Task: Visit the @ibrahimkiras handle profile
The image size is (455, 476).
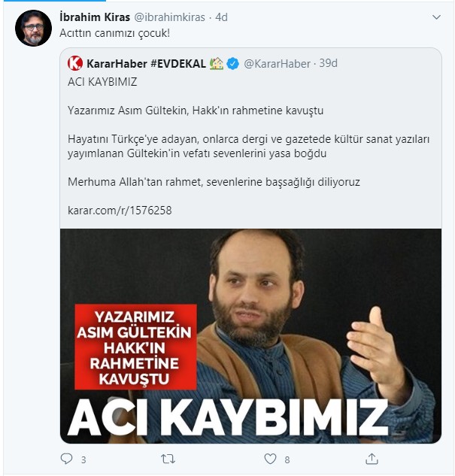Action: click(169, 17)
